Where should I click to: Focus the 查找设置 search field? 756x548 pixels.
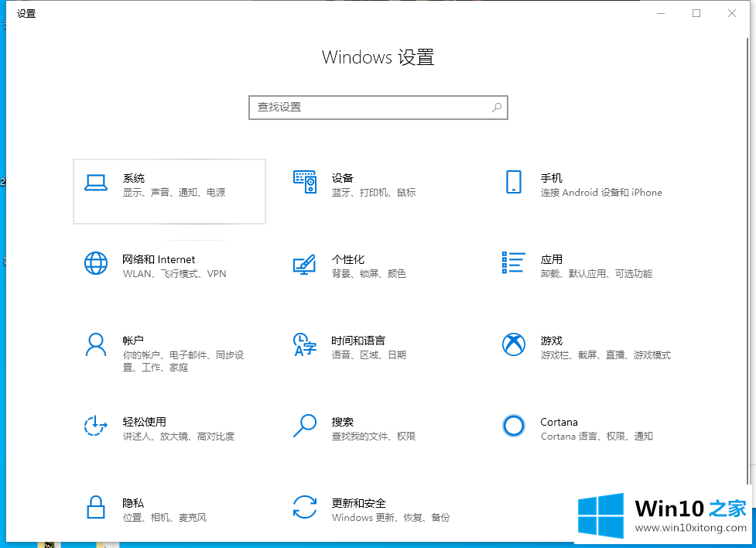[x=378, y=108]
